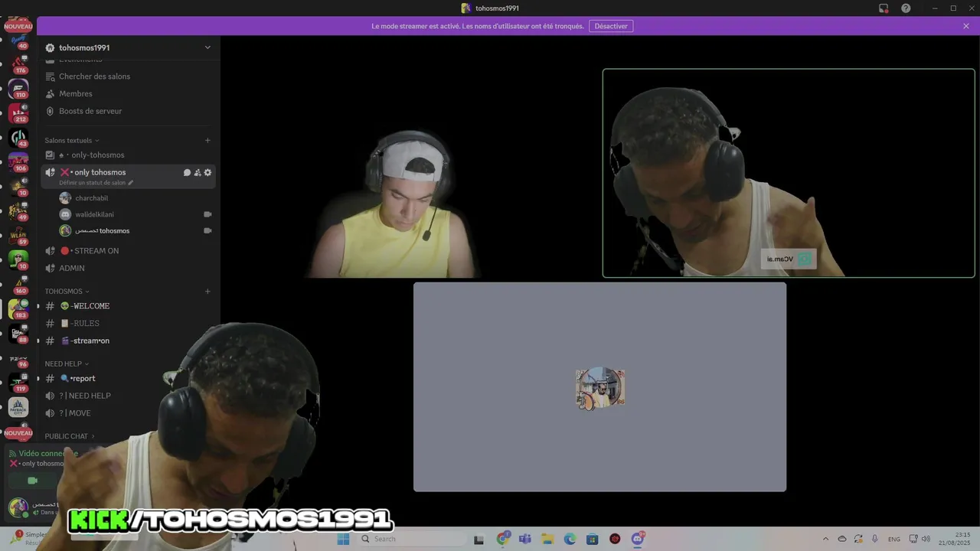Open Microsoft Store from the taskbar

pyautogui.click(x=592, y=539)
